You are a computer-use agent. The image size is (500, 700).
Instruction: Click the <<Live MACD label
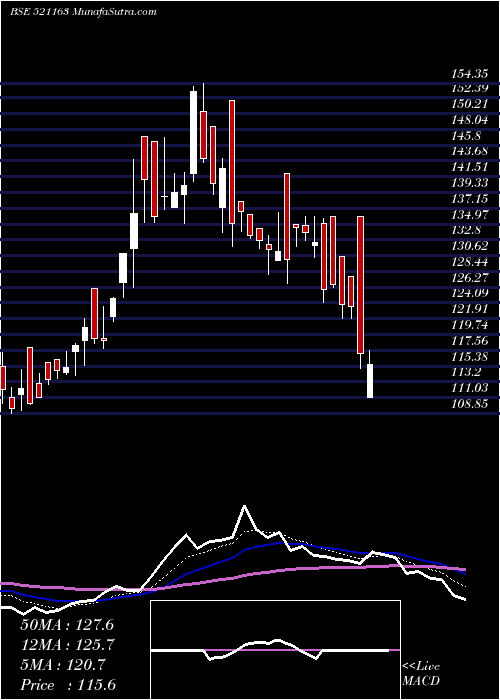[x=421, y=673]
